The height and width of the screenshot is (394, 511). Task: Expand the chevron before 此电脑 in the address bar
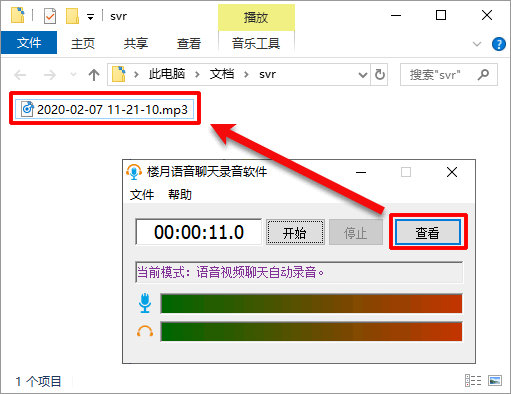136,74
